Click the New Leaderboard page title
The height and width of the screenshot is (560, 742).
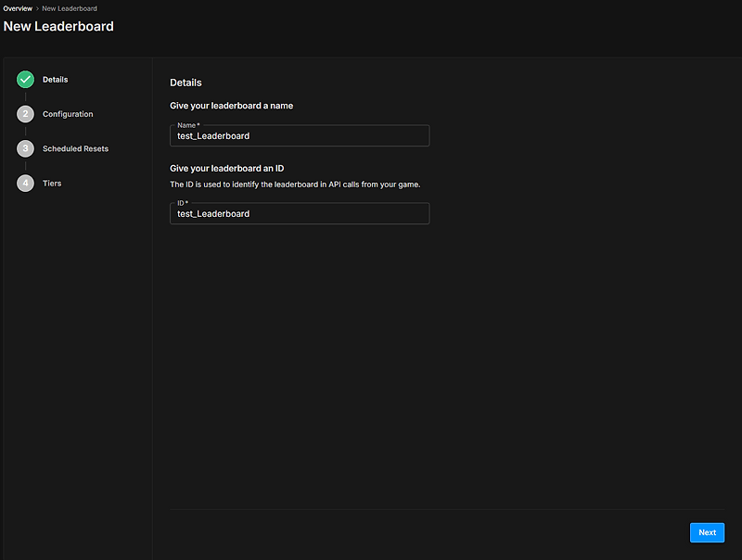58,26
